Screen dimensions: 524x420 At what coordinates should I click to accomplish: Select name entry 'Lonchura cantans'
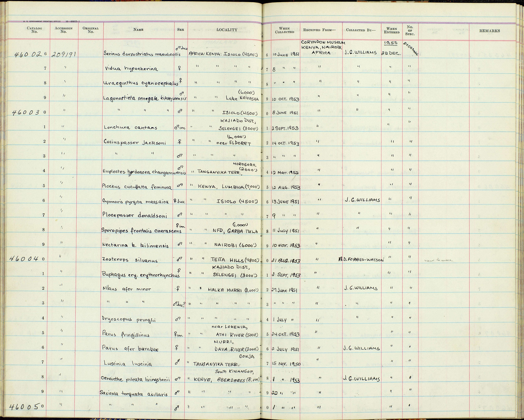pyautogui.click(x=130, y=127)
